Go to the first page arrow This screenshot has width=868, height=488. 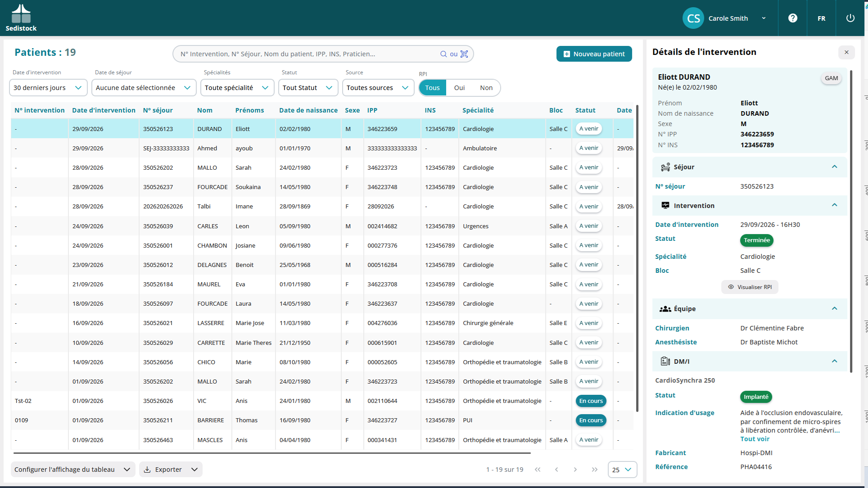pos(538,470)
